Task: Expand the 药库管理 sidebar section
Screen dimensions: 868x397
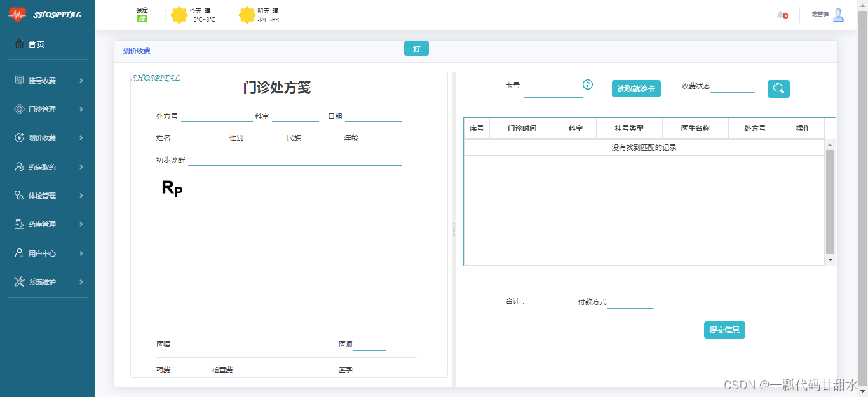Action: click(80, 224)
